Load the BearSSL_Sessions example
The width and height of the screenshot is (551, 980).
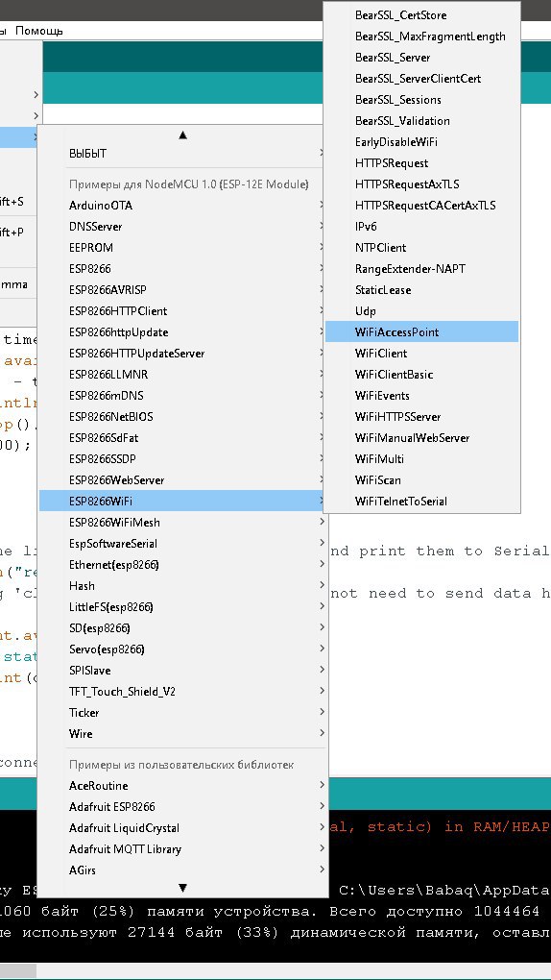click(421, 100)
